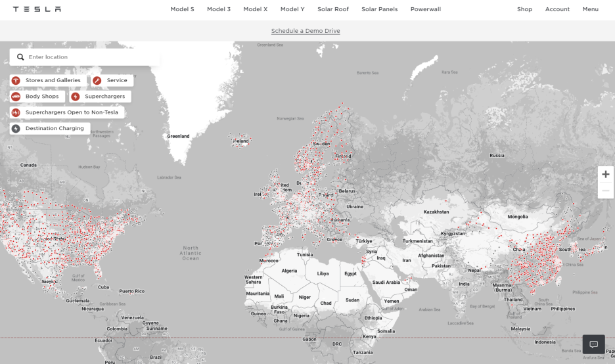Toggle Superchargers Open to Non-Tesla filter

(x=67, y=112)
